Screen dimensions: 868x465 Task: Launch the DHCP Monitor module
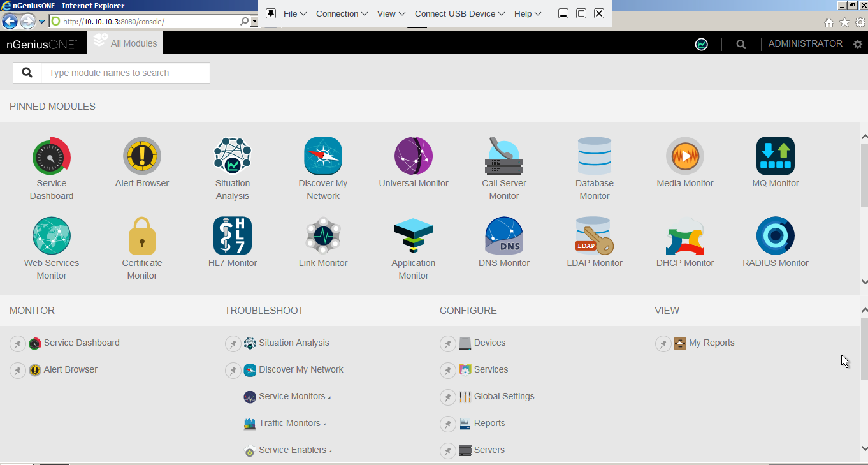tap(685, 236)
